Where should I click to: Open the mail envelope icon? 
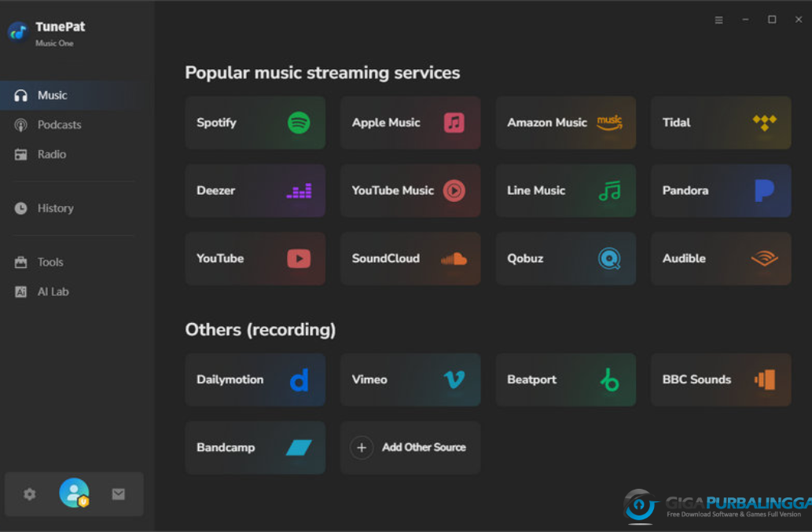click(118, 494)
